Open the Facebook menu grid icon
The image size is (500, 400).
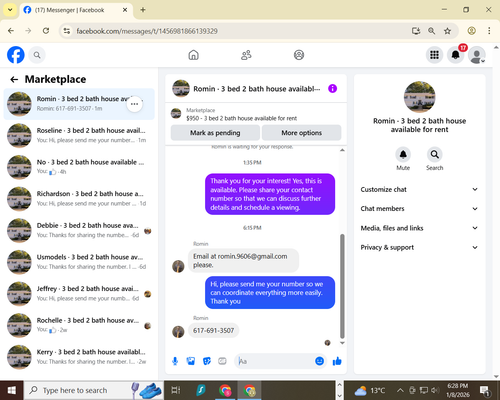(x=434, y=55)
